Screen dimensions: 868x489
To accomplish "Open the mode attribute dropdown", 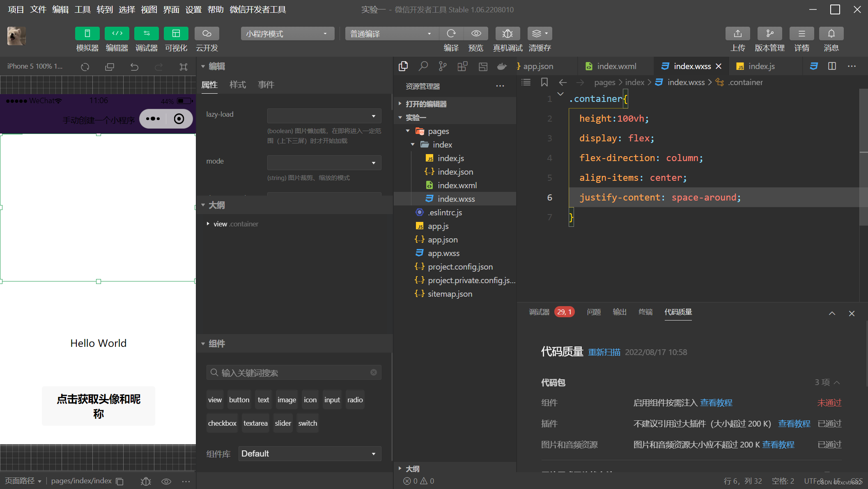I will 324,163.
